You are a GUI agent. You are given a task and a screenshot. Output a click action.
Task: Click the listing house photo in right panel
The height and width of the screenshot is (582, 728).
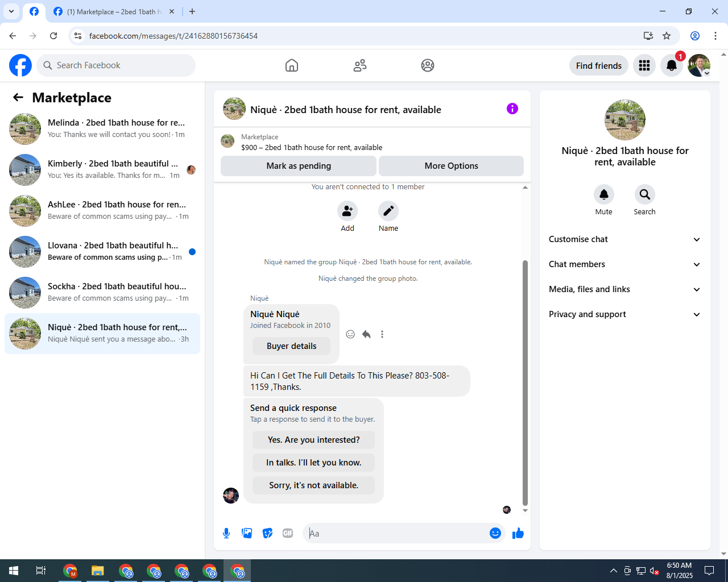click(x=624, y=120)
